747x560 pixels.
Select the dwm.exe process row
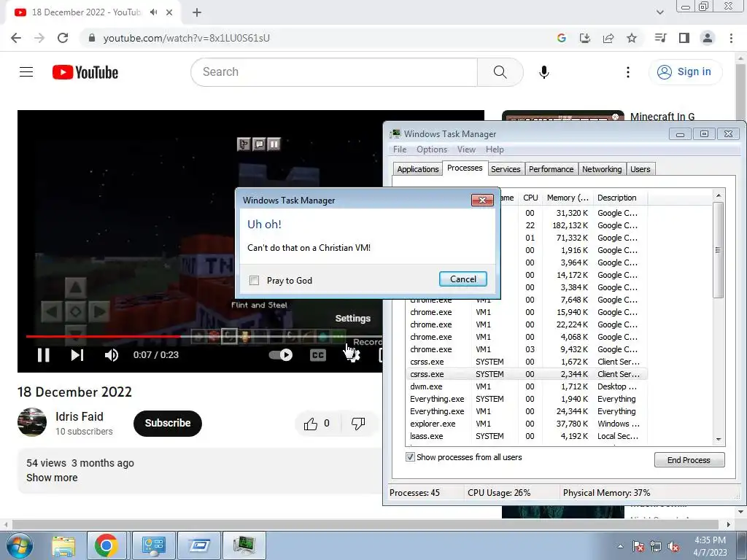[x=527, y=386]
